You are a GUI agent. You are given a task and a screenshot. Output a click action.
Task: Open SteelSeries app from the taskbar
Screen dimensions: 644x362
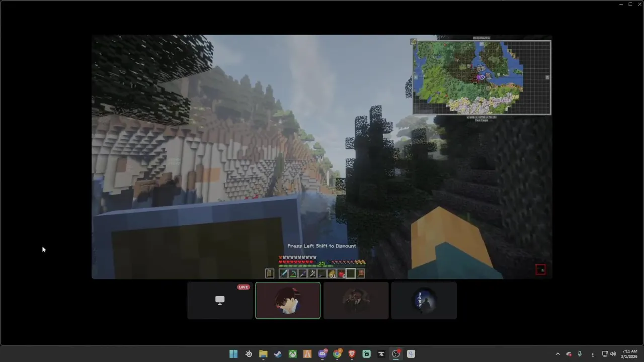tap(249, 354)
